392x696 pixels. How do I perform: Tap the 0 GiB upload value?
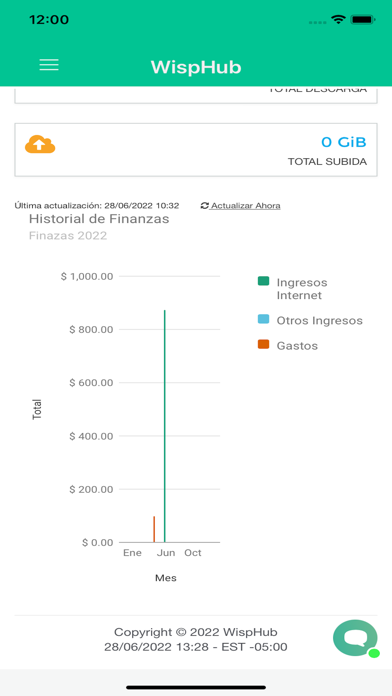pyautogui.click(x=344, y=142)
